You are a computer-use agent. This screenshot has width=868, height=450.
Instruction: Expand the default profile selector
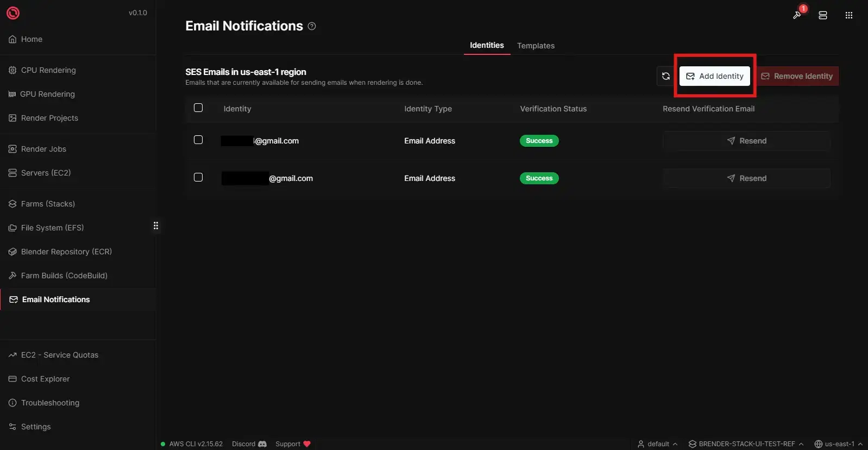coord(658,444)
